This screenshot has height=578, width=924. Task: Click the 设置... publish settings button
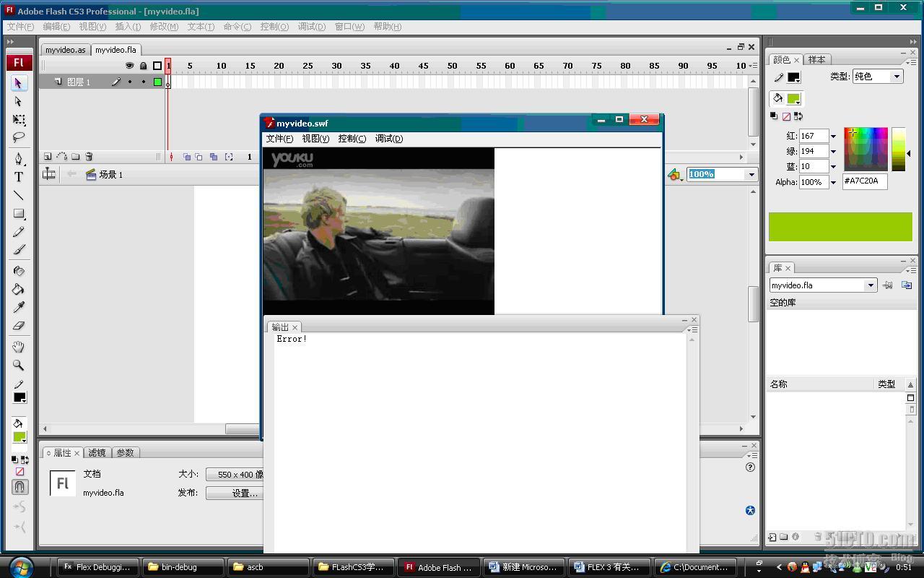235,493
